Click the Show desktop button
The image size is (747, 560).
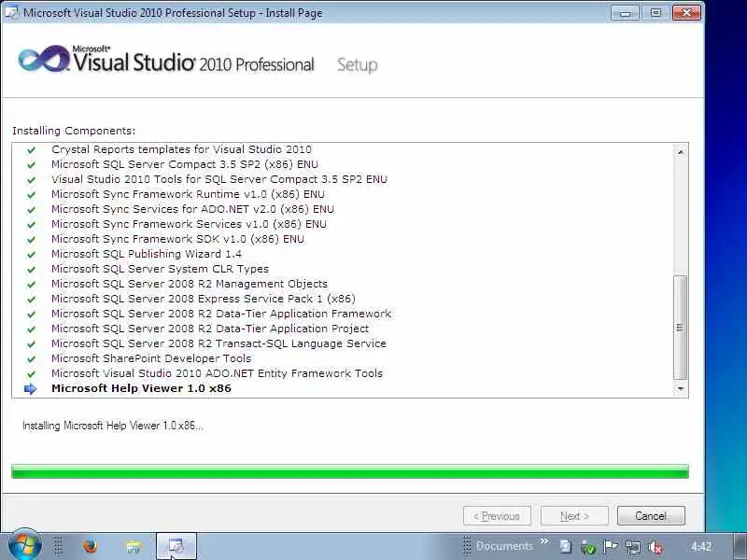[740, 546]
